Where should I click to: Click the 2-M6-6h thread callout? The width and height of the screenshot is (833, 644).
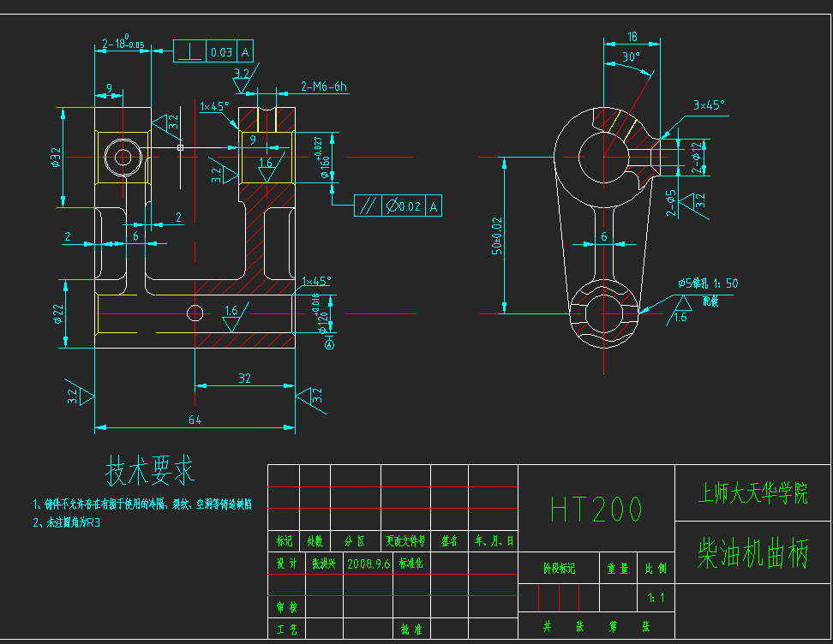click(324, 86)
